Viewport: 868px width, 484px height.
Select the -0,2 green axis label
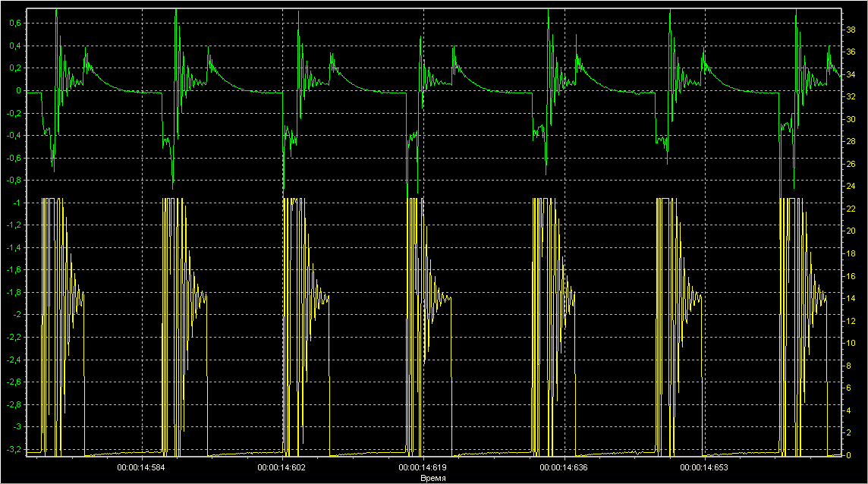pos(14,113)
